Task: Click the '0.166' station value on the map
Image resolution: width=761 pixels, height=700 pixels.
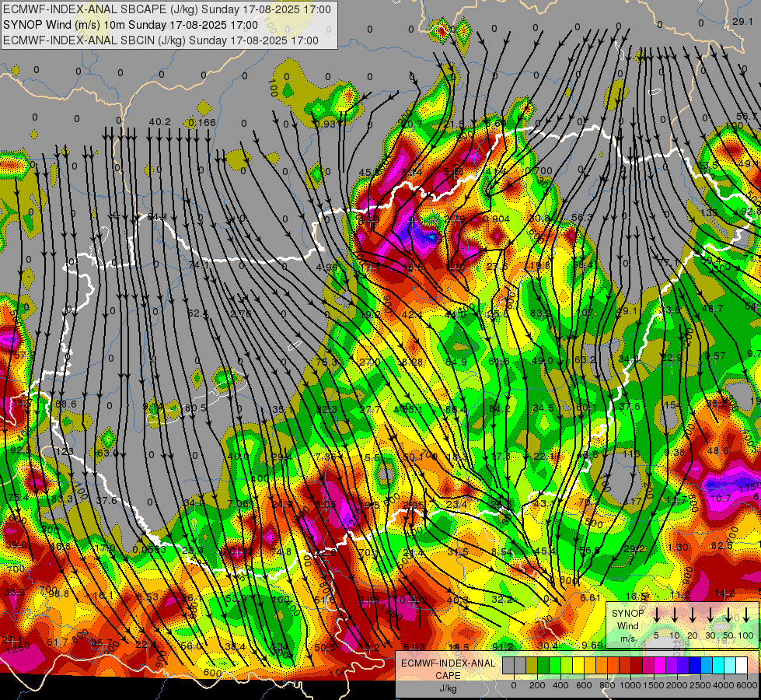Action: pos(202,122)
